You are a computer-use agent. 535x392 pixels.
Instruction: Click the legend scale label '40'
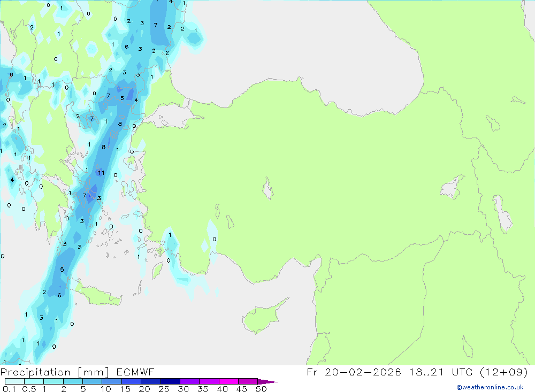pyautogui.click(x=222, y=389)
